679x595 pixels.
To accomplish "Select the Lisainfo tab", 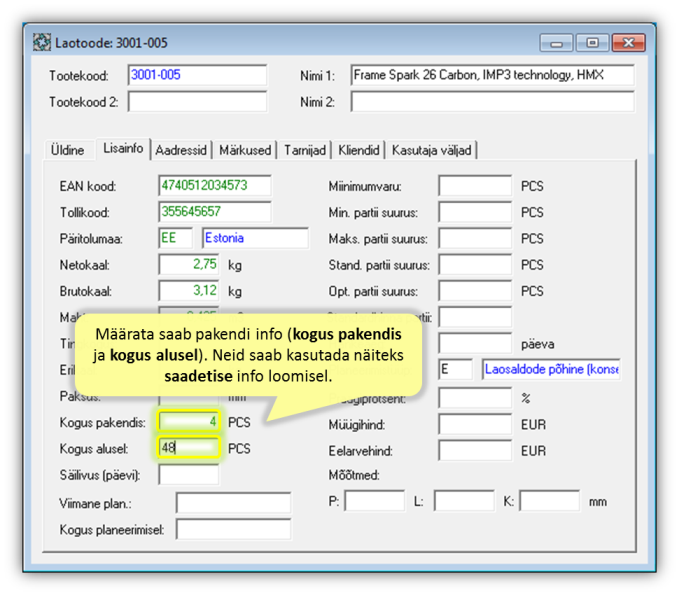I will point(123,149).
